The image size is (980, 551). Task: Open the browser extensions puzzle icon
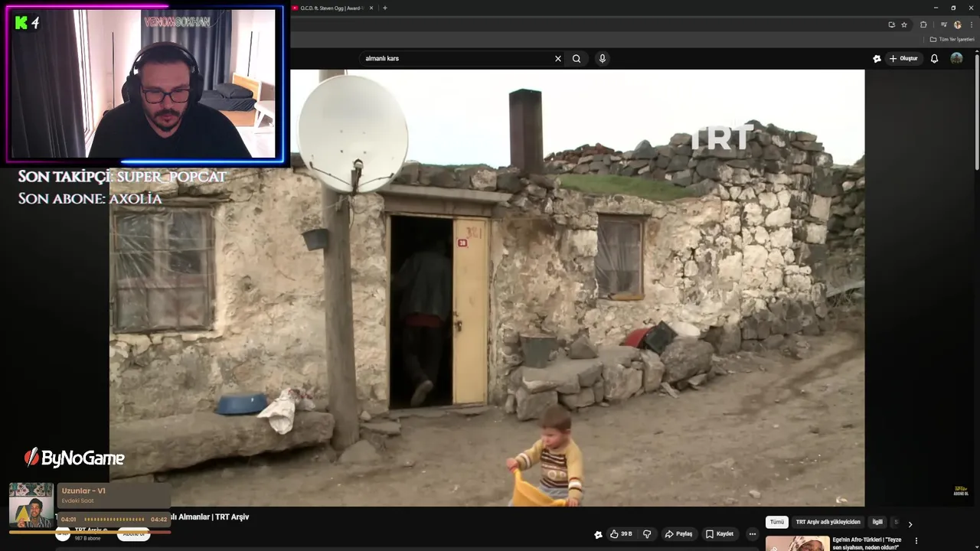(923, 24)
